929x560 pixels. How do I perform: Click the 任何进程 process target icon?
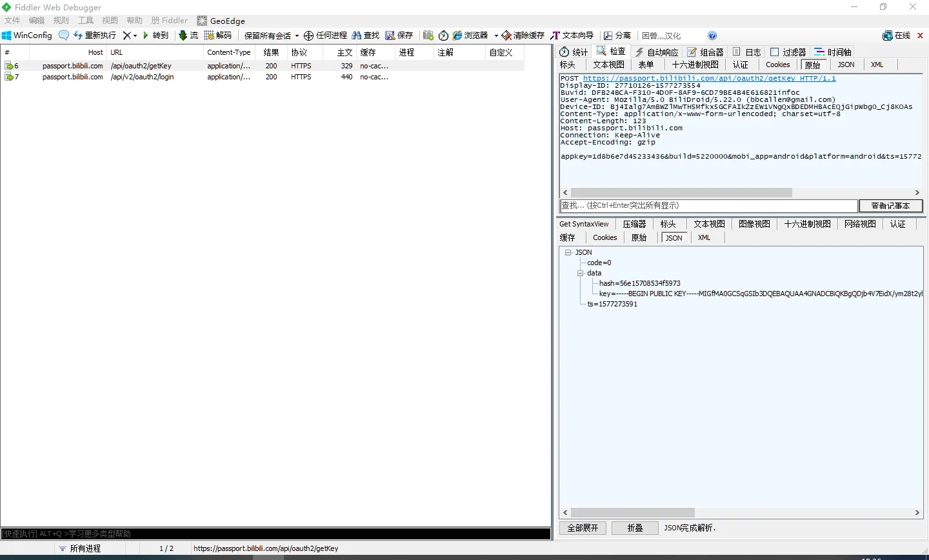click(x=309, y=35)
